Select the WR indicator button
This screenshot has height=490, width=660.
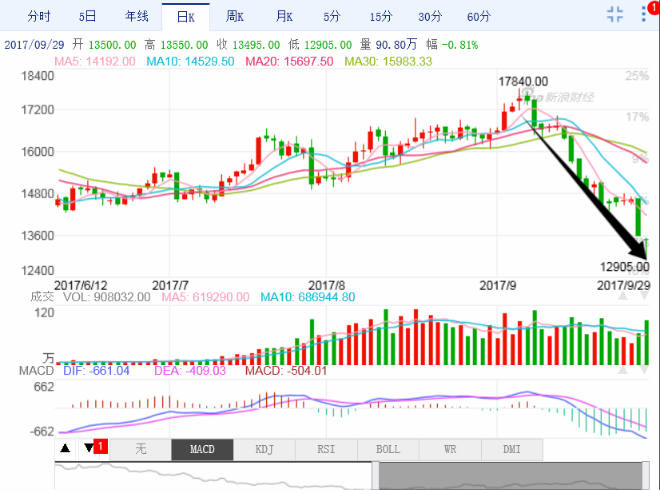450,449
